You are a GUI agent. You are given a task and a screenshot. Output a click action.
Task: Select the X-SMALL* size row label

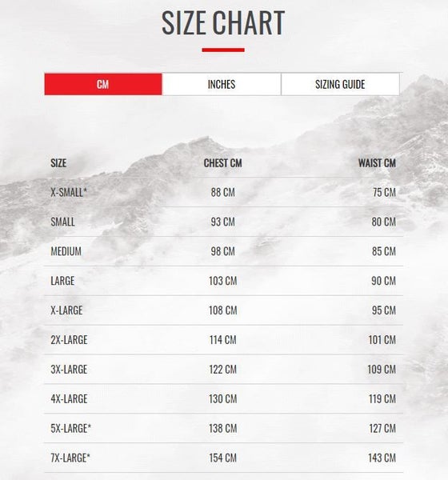[x=69, y=192]
